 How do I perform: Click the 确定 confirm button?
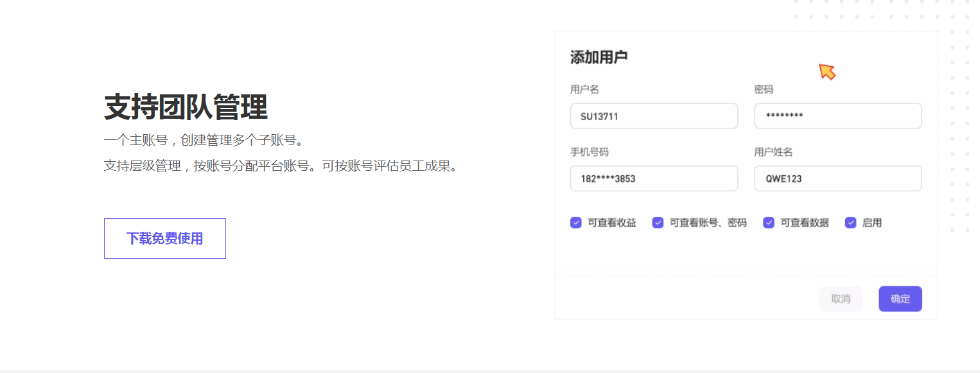point(900,299)
